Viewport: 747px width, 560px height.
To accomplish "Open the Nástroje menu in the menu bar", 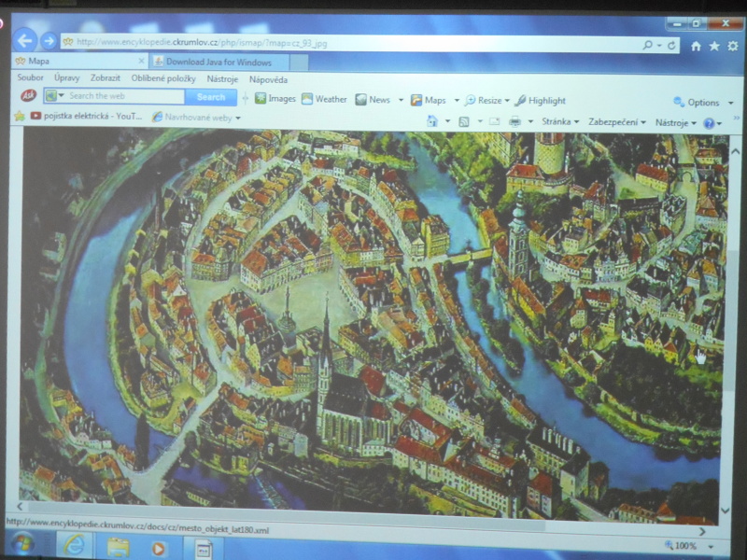I will (x=222, y=79).
